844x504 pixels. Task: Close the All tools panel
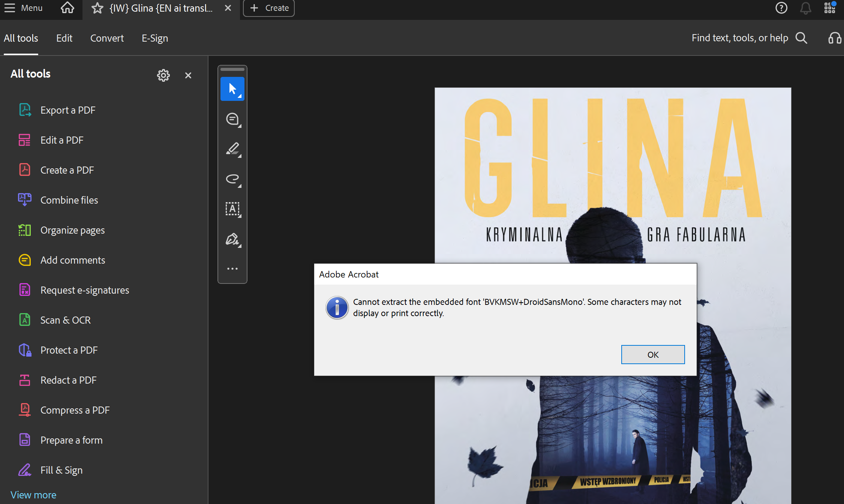coord(188,75)
